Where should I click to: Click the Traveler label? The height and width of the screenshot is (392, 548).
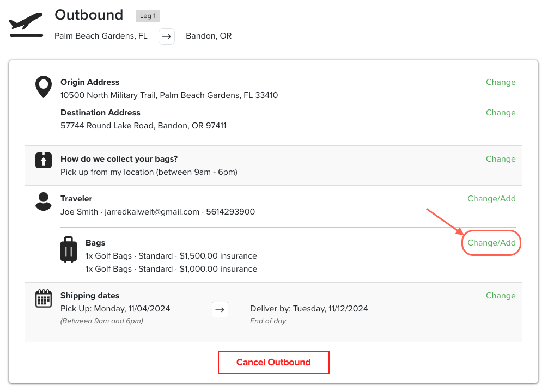(76, 199)
